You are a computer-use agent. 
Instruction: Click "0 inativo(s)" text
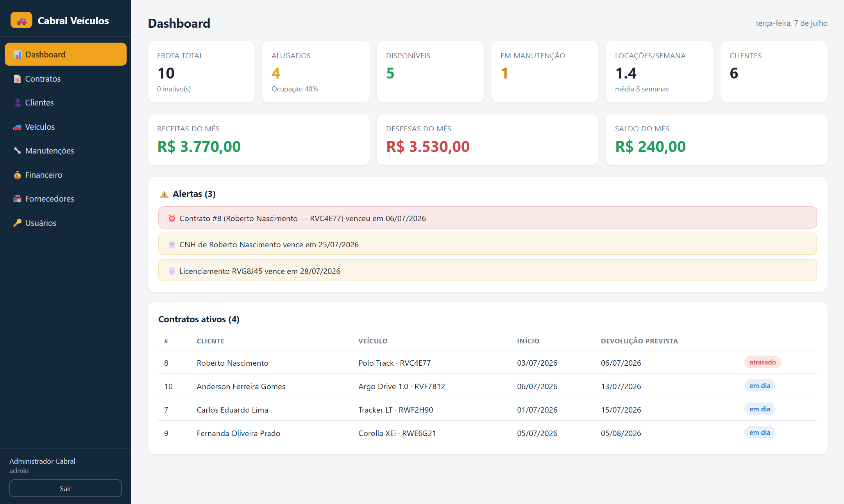(x=174, y=89)
